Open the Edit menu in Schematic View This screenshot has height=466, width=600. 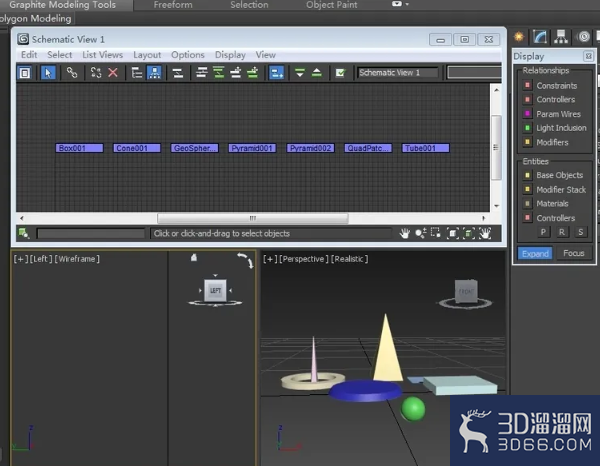coord(29,55)
